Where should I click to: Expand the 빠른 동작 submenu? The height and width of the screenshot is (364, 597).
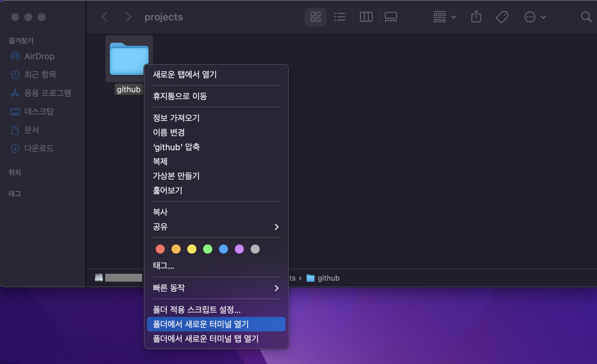click(216, 288)
